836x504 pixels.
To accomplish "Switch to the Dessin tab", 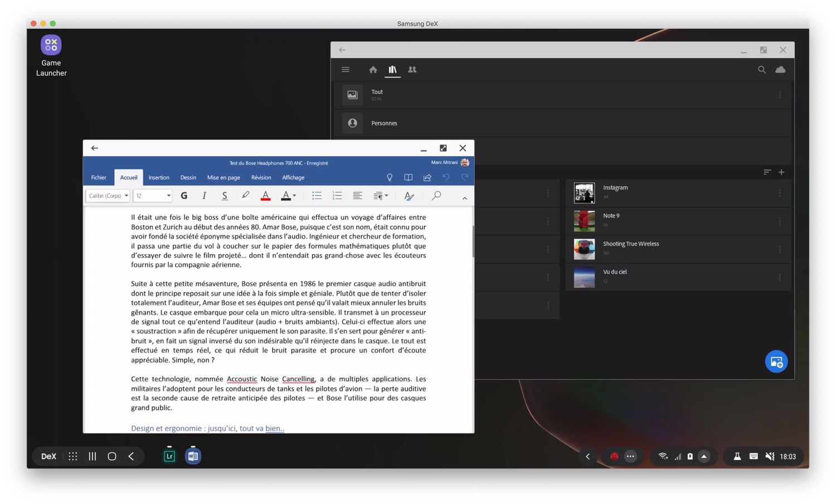I will coord(188,178).
